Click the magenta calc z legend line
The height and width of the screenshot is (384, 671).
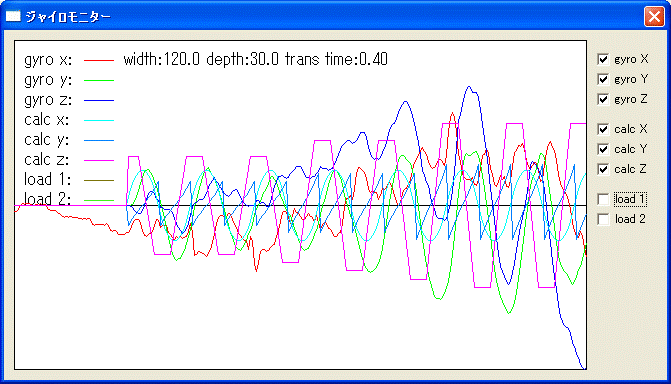[x=99, y=160]
